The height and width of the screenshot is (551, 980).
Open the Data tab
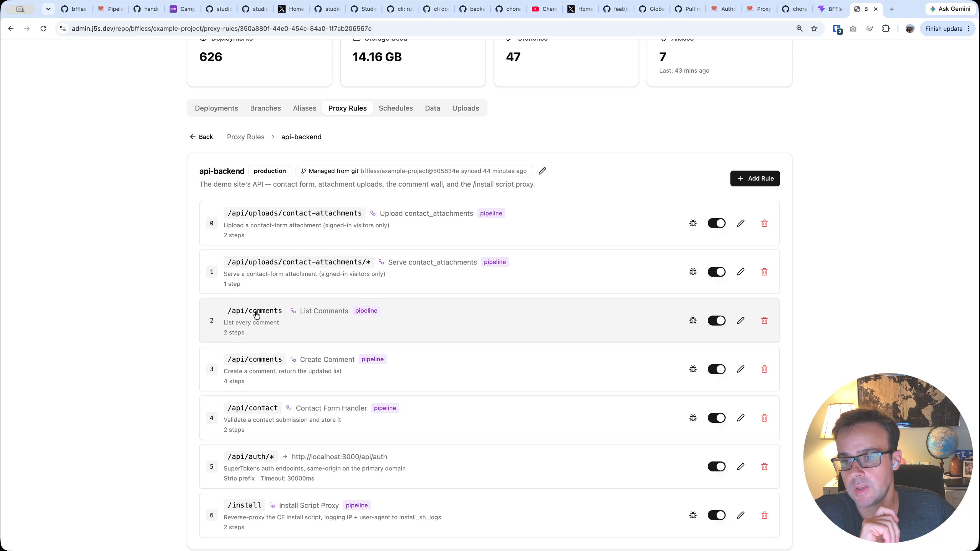point(433,108)
